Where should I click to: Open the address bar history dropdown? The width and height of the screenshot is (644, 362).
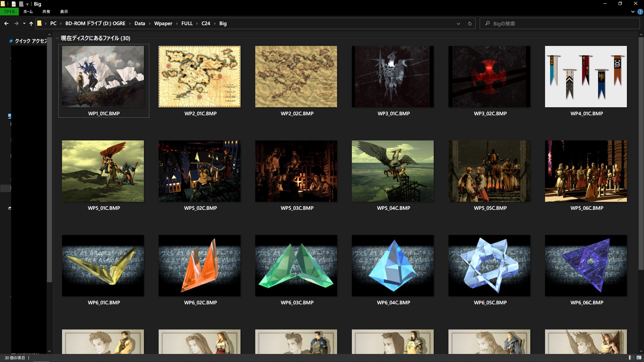pos(458,23)
